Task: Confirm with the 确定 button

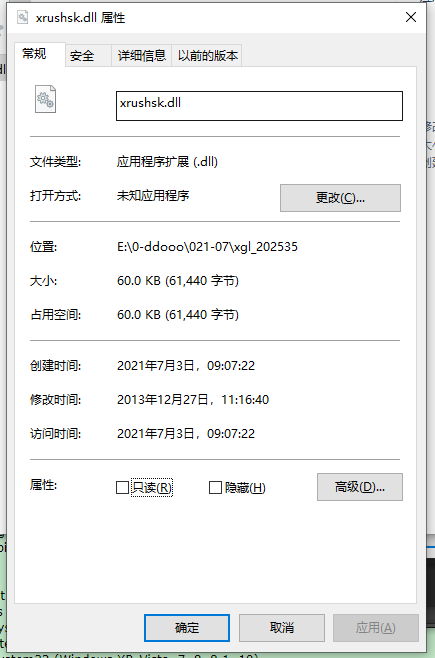Action: [x=187, y=628]
